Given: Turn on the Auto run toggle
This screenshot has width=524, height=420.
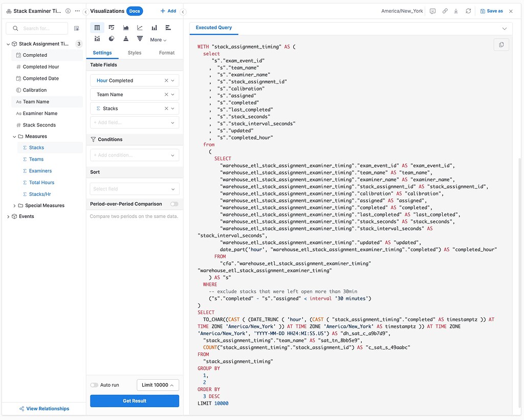Looking at the screenshot, I should [94, 385].
